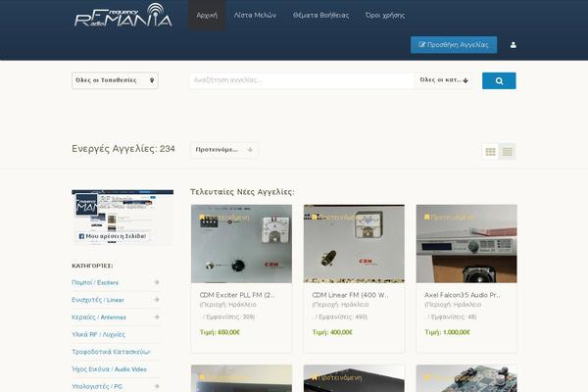The width and height of the screenshot is (588, 392).
Task: Click the price Τιμή: 650,00€
Action: (220, 332)
